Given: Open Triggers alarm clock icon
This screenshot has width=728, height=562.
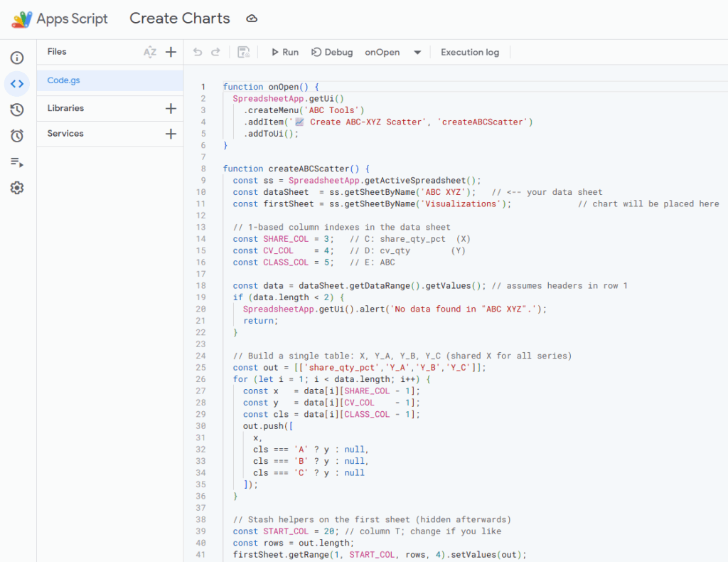Looking at the screenshot, I should pos(17,136).
